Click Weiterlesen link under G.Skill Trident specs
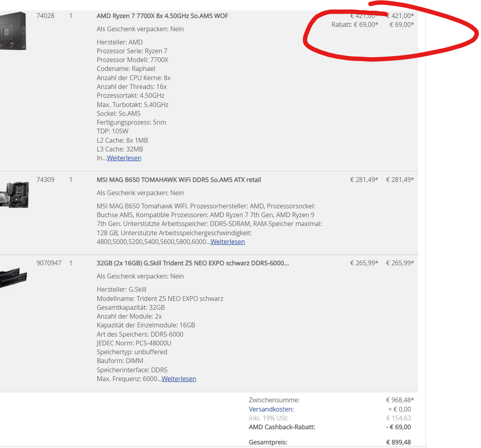The image size is (481, 448). pos(179,379)
